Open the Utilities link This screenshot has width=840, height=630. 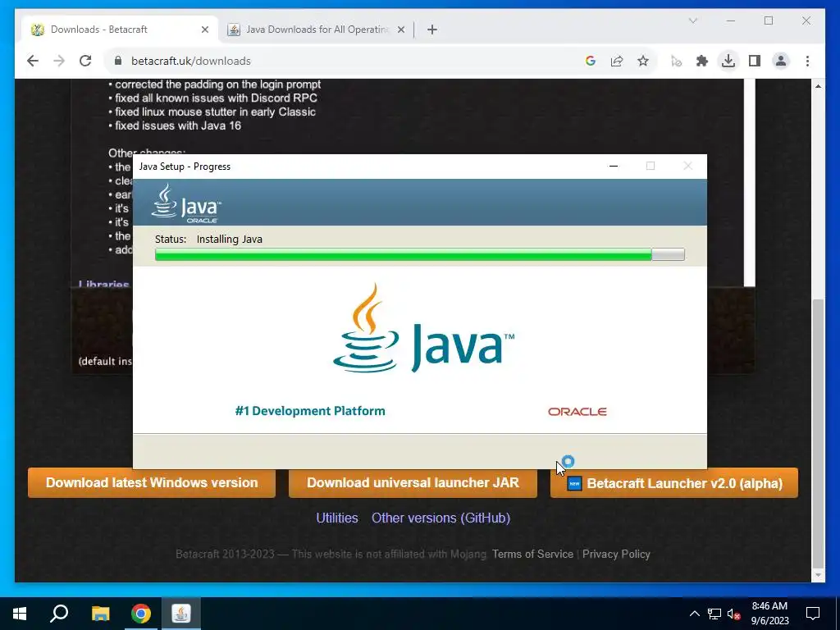337,518
